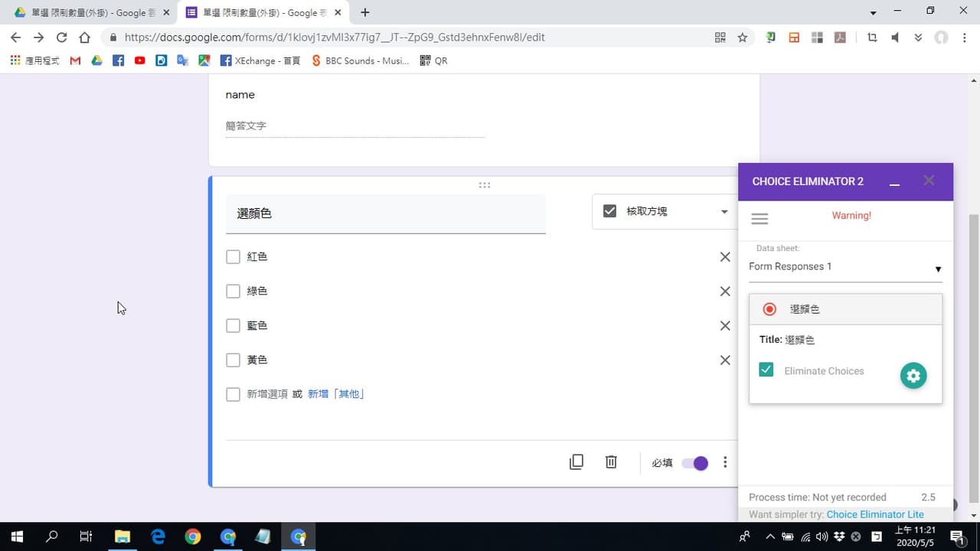Image resolution: width=980 pixels, height=551 pixels.
Task: Open the XEchange bookmark
Action: 260,60
